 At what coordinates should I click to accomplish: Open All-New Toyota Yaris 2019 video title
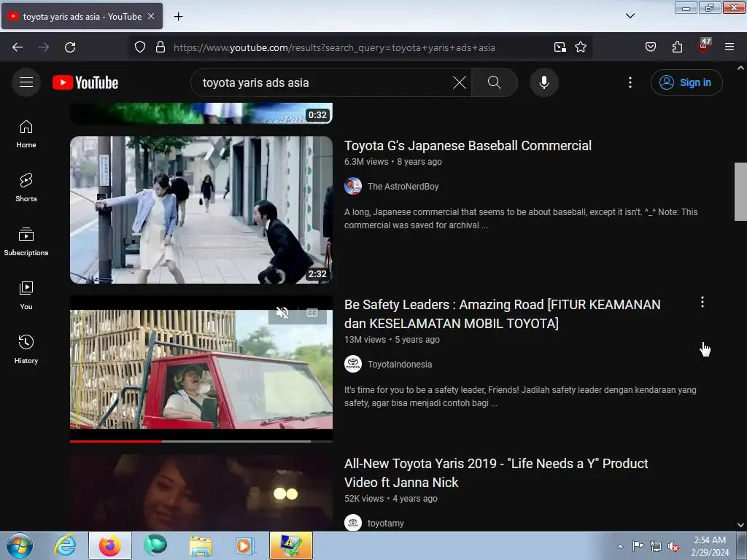click(x=496, y=472)
